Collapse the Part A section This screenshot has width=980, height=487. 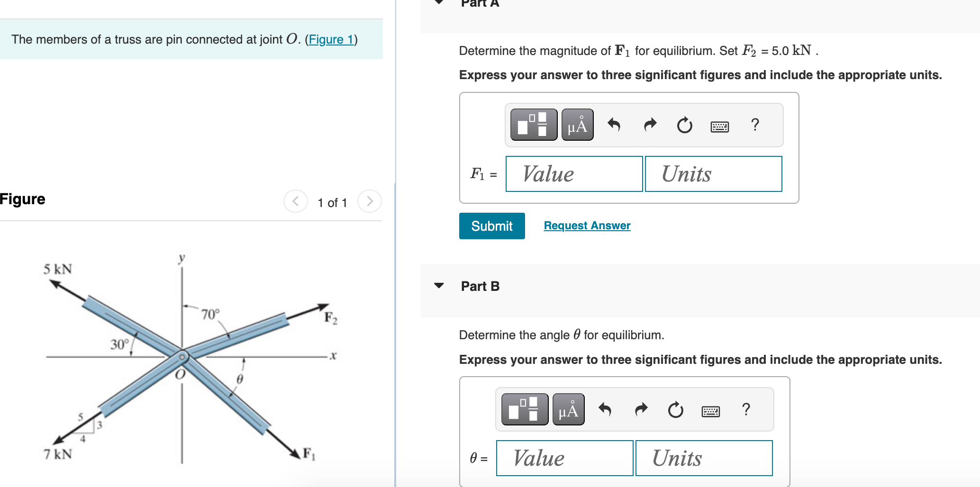coord(439,2)
